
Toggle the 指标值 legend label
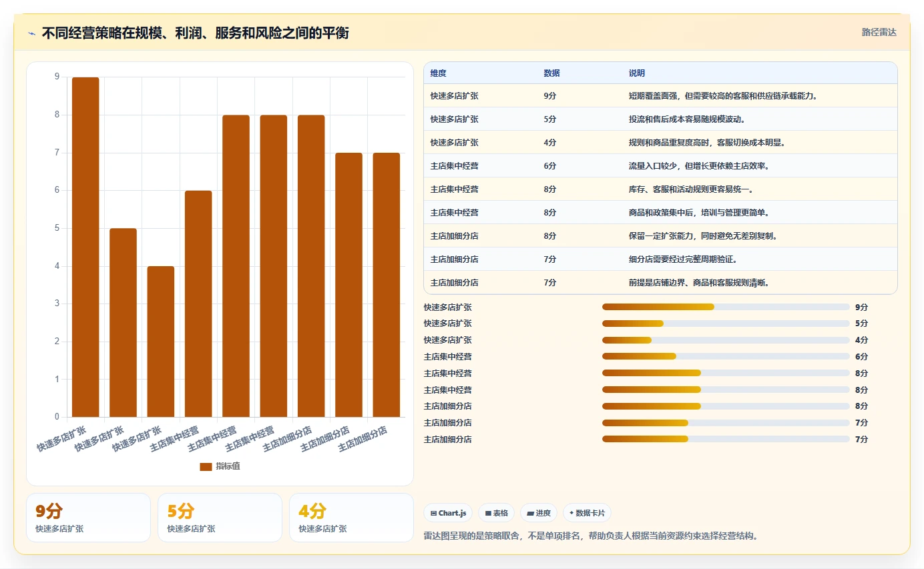coord(228,466)
